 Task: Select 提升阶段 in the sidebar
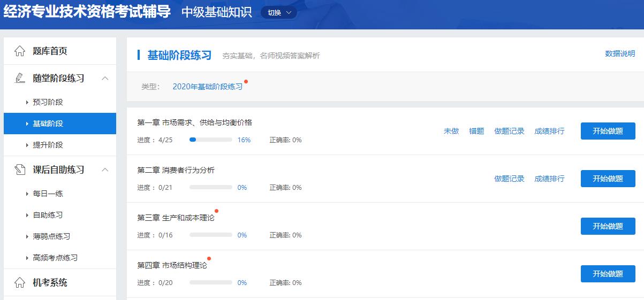point(48,145)
